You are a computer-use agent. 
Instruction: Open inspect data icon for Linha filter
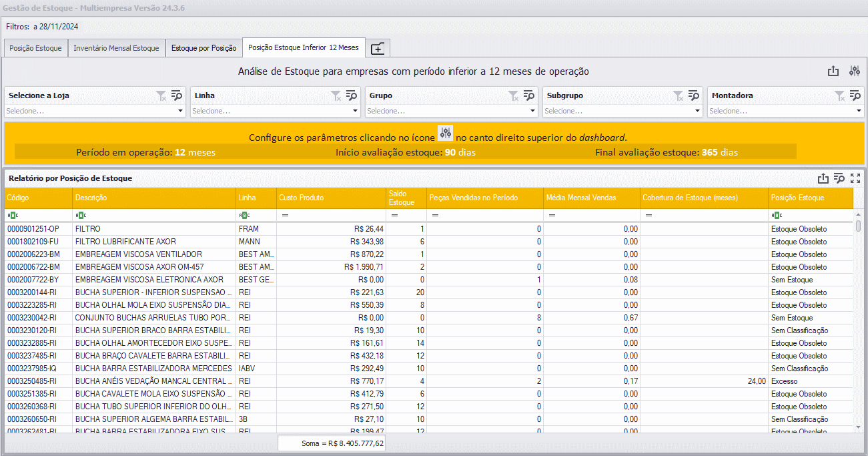pos(353,95)
